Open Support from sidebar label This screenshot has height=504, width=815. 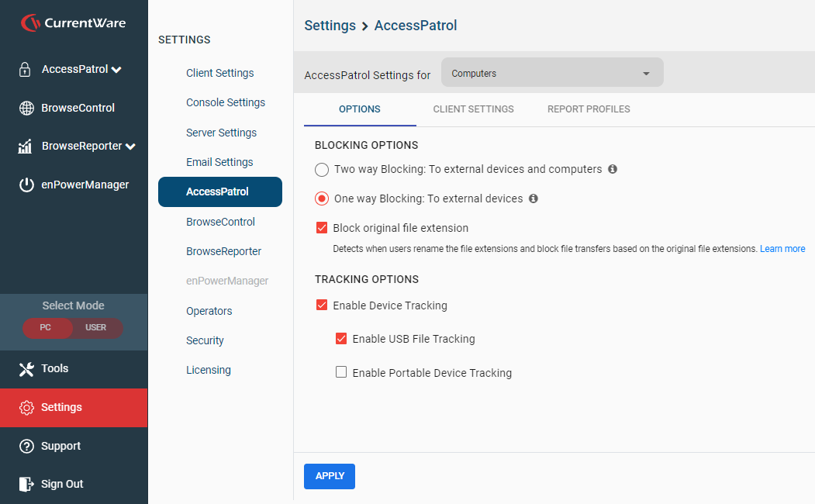click(60, 447)
